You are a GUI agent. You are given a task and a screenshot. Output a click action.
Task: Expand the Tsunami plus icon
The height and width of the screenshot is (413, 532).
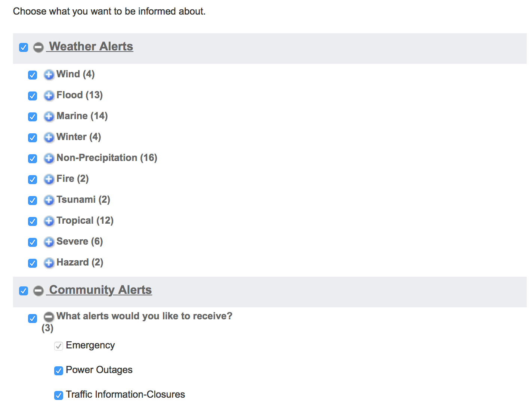[49, 200]
